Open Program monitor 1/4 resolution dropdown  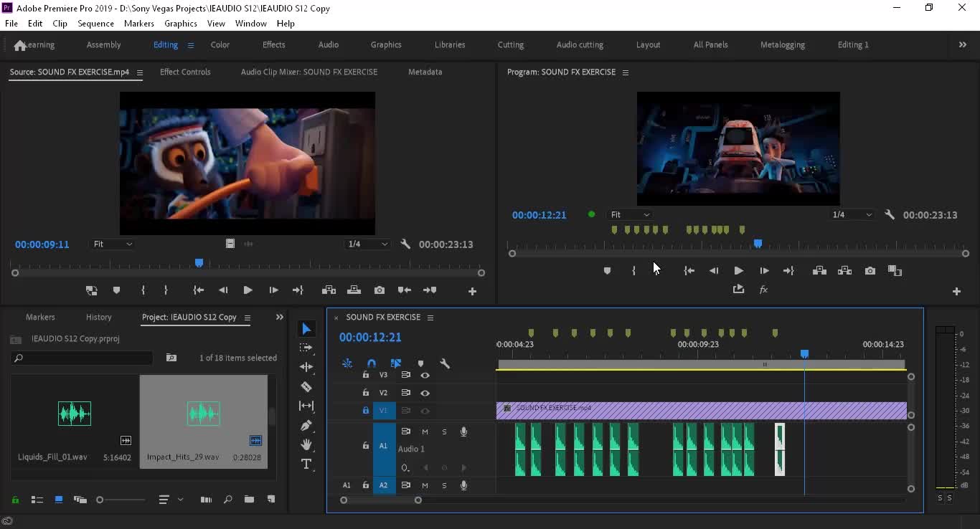click(x=852, y=215)
